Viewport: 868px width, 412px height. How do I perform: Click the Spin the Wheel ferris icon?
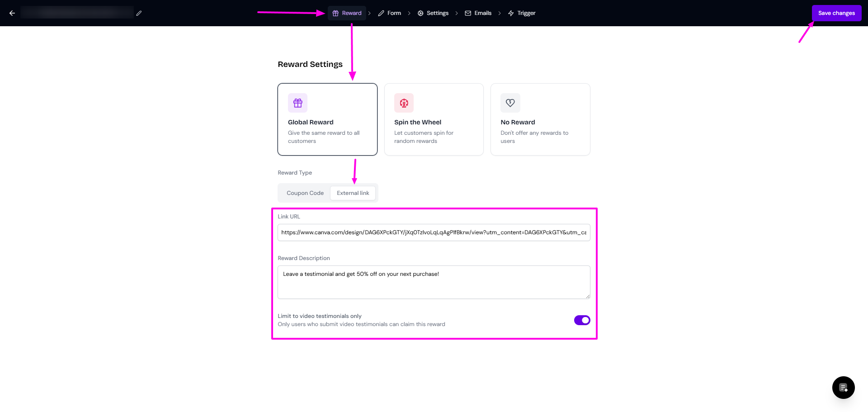404,103
